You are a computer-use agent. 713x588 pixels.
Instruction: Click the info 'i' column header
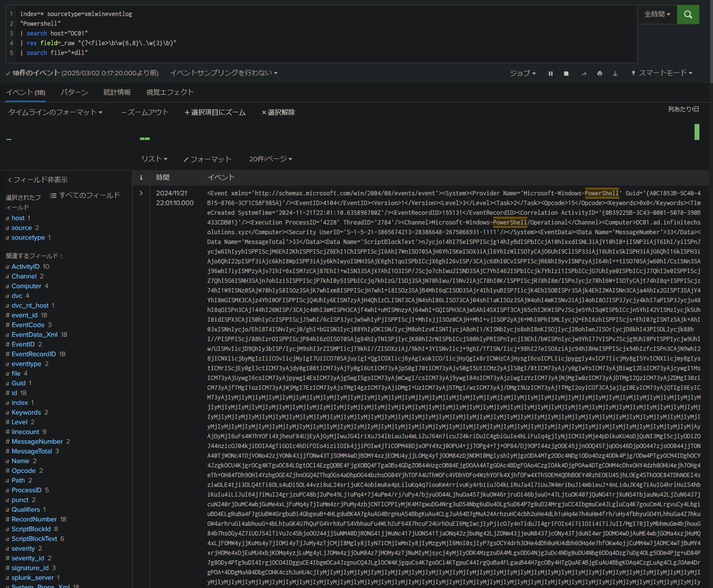[x=141, y=178]
